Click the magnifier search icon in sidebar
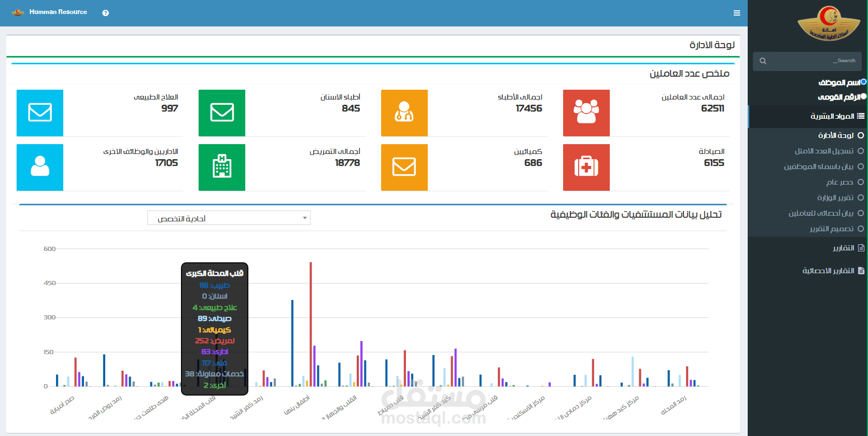Viewport: 868px width, 436px height. [763, 61]
